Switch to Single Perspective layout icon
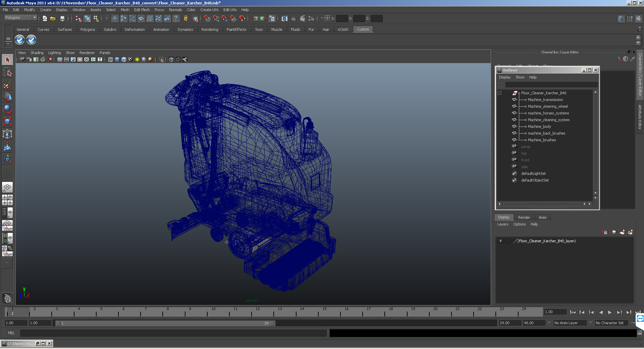The width and height of the screenshot is (644, 349). 7,187
